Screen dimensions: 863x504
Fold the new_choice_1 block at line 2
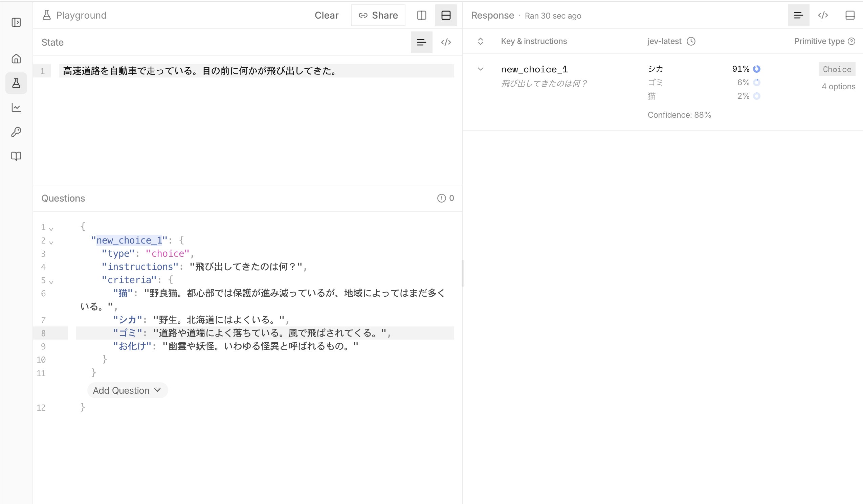(x=51, y=243)
